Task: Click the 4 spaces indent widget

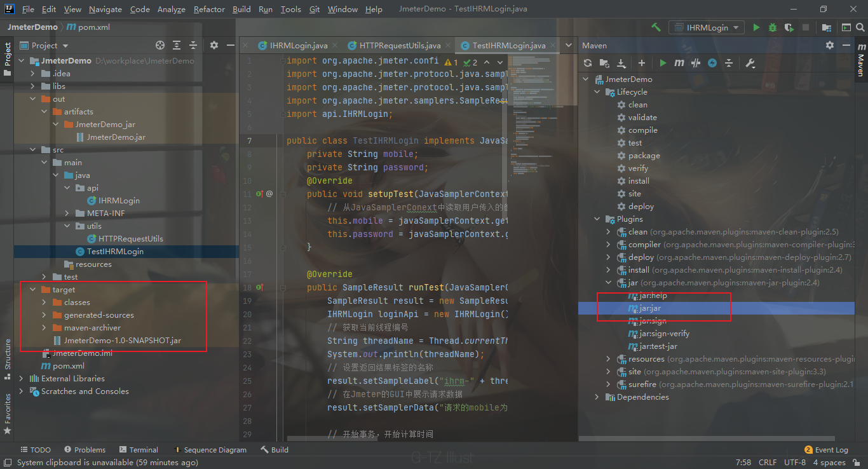Action: click(829, 463)
